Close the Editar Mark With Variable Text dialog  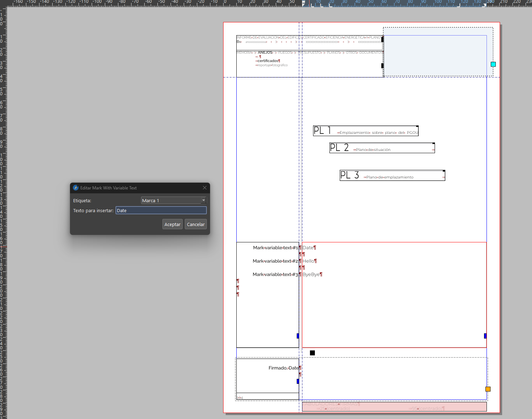204,188
